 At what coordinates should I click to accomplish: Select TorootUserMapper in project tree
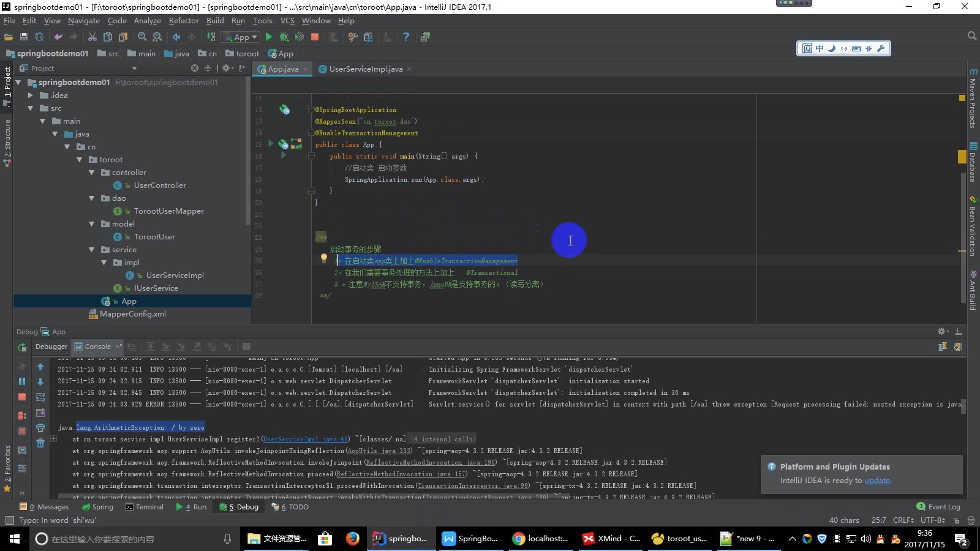pyautogui.click(x=169, y=211)
